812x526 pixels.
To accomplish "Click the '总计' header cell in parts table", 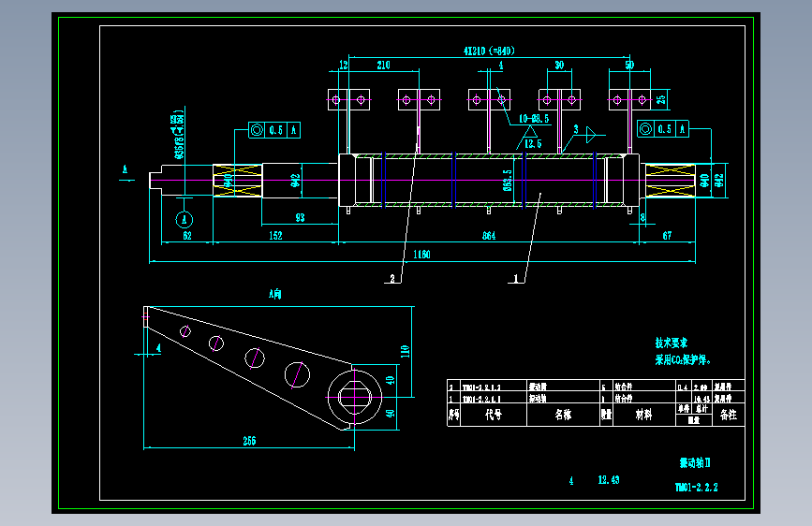I will [701, 408].
